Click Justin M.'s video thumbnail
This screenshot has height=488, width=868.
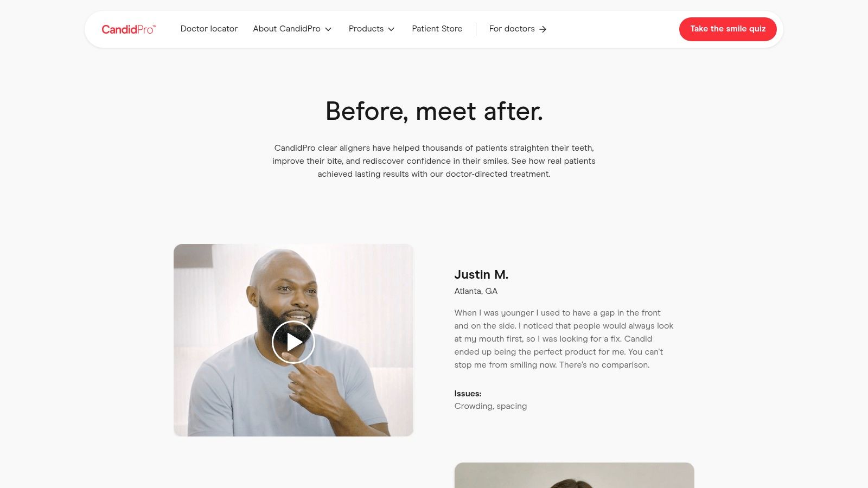click(293, 340)
